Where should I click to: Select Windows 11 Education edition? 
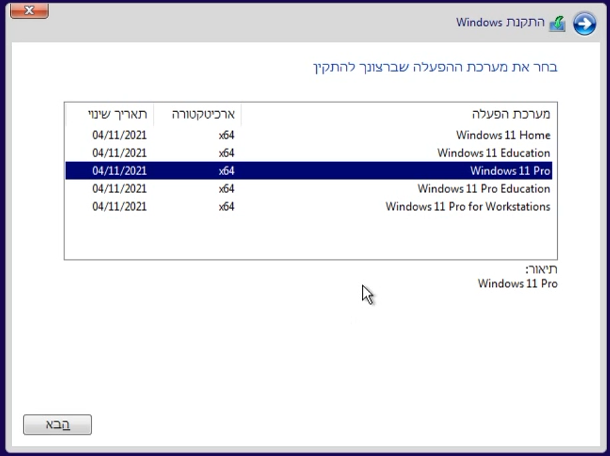click(309, 153)
